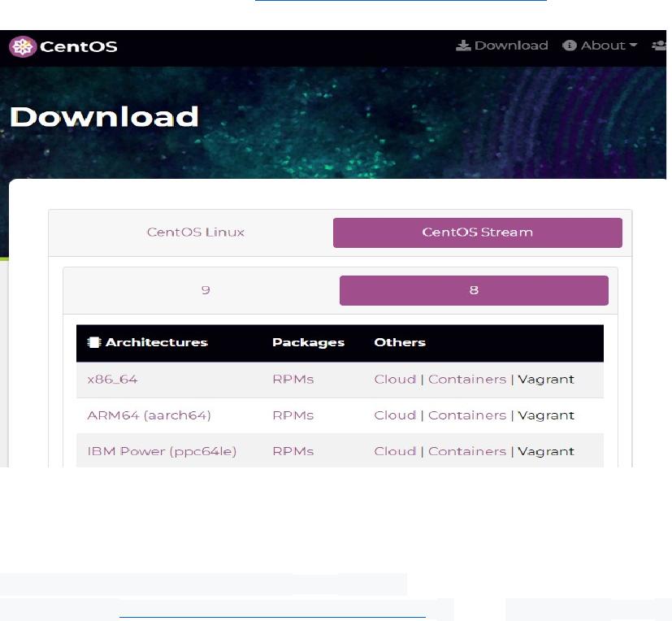Screen dimensions: 672x621
Task: Open Vagrant link in ARM64 row
Action: [546, 415]
